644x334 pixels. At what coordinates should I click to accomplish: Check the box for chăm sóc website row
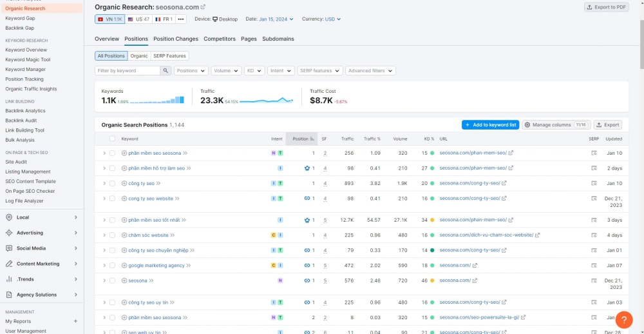(x=112, y=235)
